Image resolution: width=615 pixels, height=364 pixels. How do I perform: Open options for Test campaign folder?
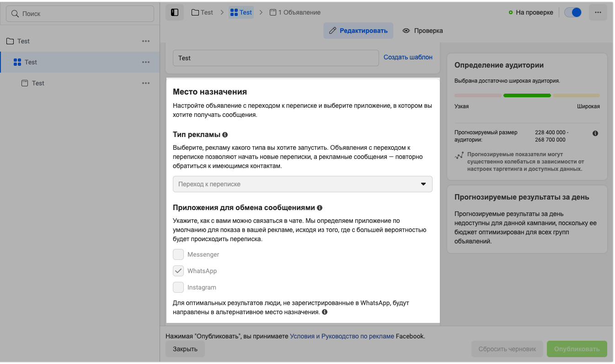(146, 41)
